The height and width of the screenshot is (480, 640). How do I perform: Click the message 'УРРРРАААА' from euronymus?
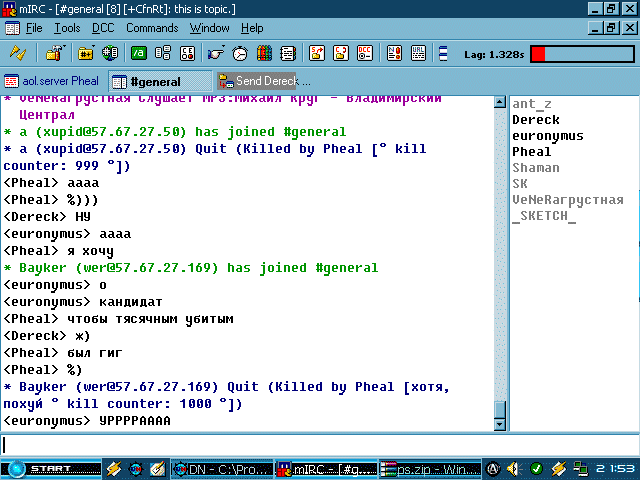135,421
